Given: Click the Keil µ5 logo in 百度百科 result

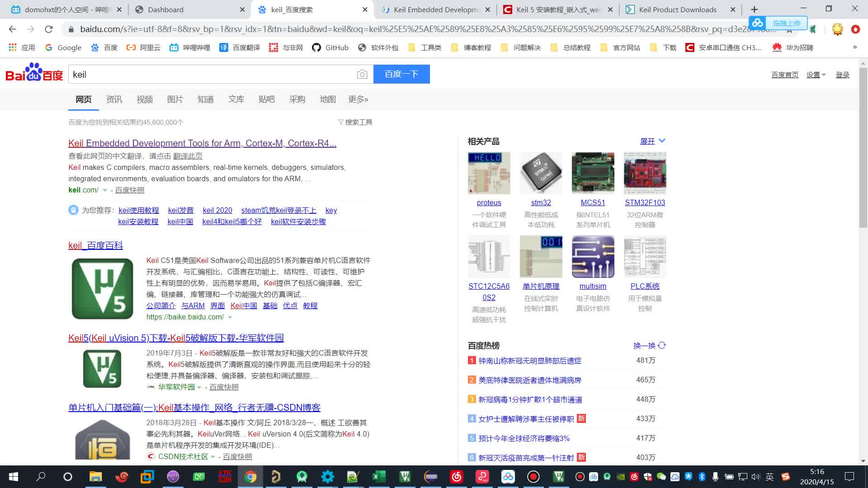Looking at the screenshot, I should [x=103, y=289].
